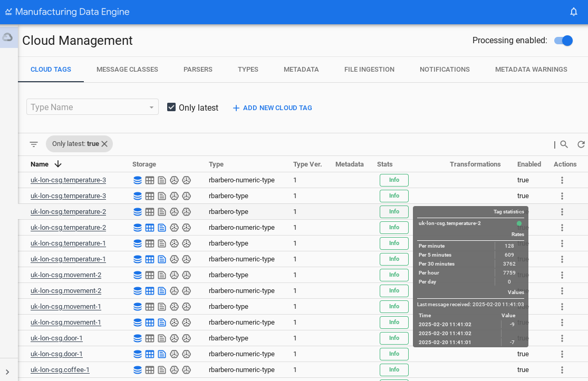The height and width of the screenshot is (381, 588).
Task: Refresh the cloud tags list
Action: (x=582, y=144)
